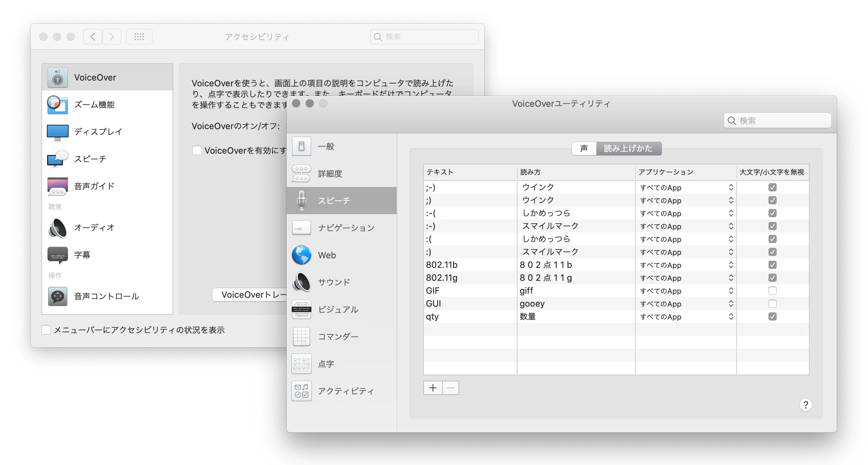The height and width of the screenshot is (465, 868).
Task: Uncheck ignore case for qty row
Action: (x=772, y=316)
